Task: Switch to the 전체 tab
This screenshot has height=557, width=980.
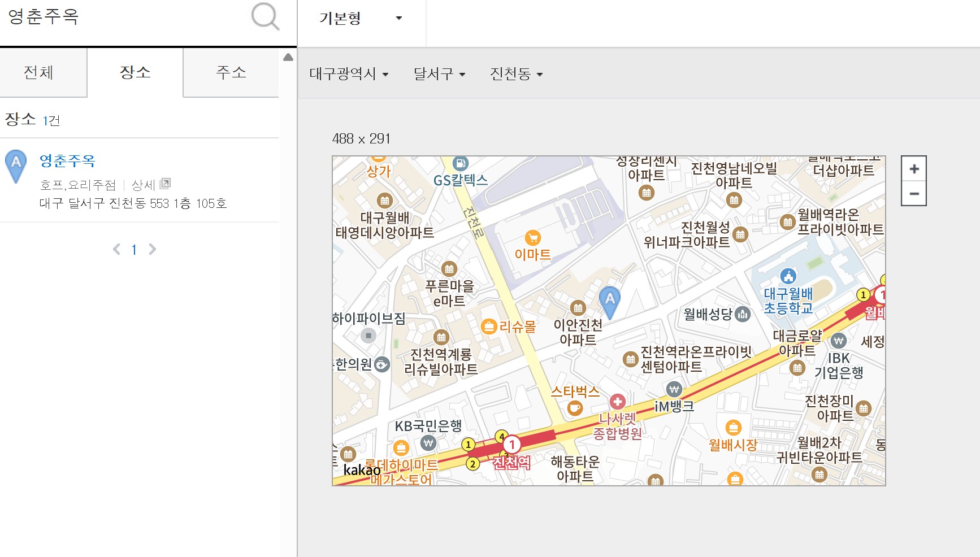Action: [38, 72]
